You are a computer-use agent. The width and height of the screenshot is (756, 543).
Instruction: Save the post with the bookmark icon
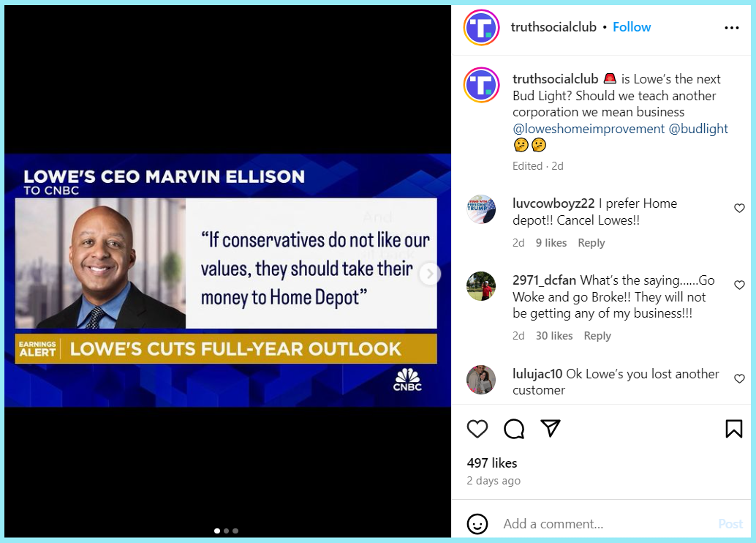click(734, 429)
